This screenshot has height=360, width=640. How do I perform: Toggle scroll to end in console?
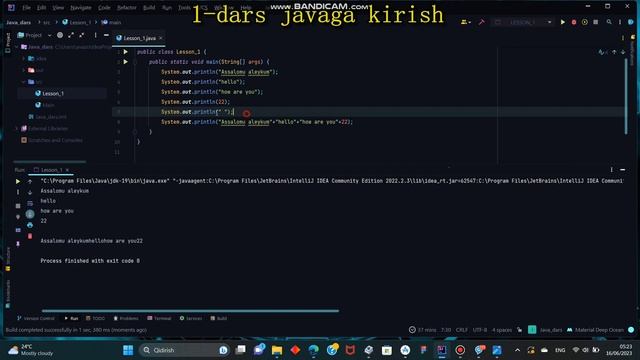(x=30, y=214)
